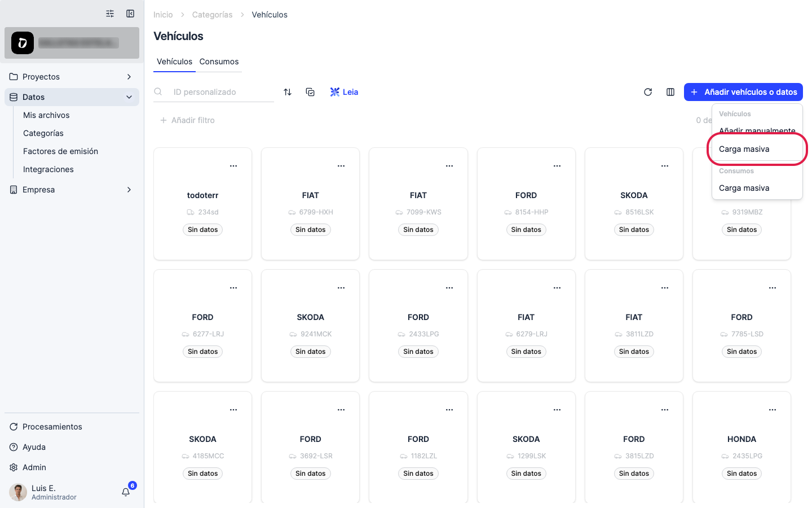Viewport: 812px width, 508px height.
Task: Click the 9241MCK plate text
Action: pyautogui.click(x=316, y=334)
